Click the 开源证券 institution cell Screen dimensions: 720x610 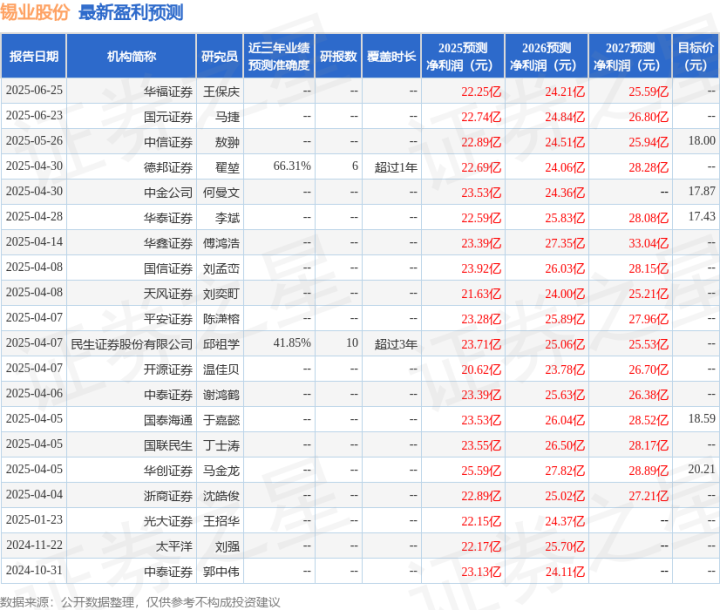[x=168, y=370]
